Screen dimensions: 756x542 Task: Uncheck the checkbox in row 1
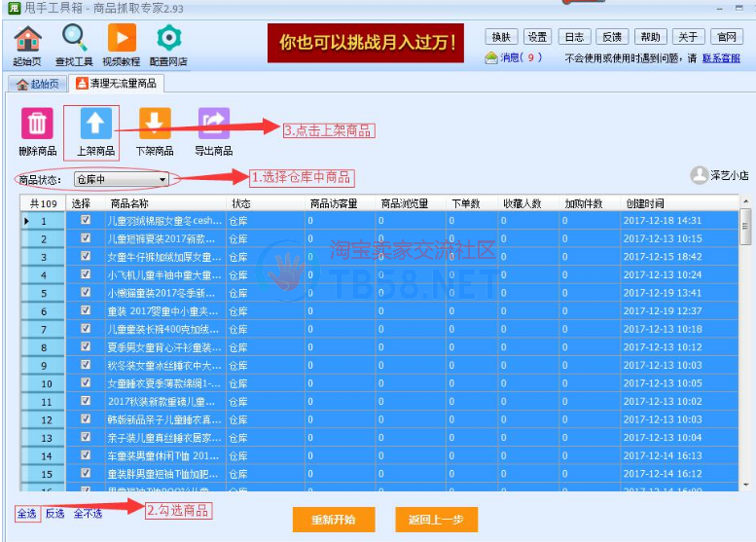[86, 221]
